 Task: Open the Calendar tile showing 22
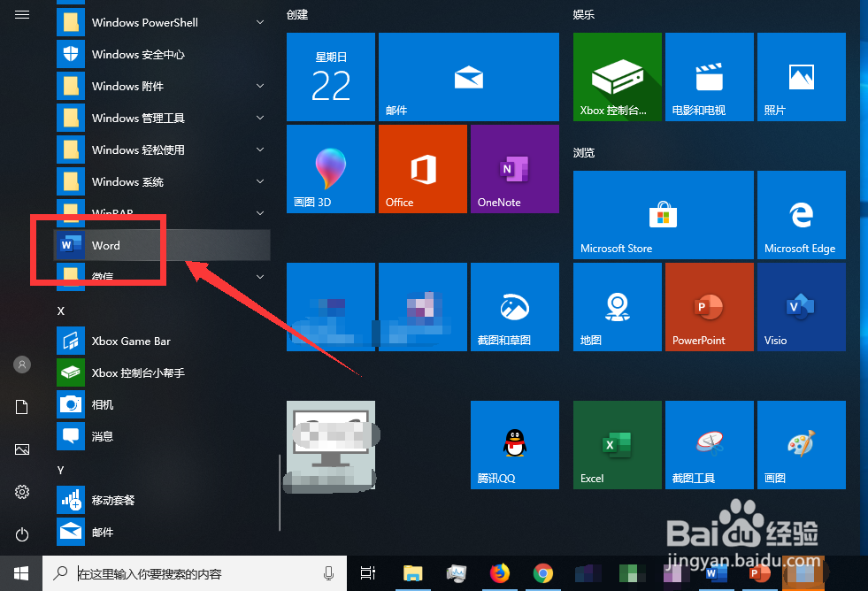331,77
